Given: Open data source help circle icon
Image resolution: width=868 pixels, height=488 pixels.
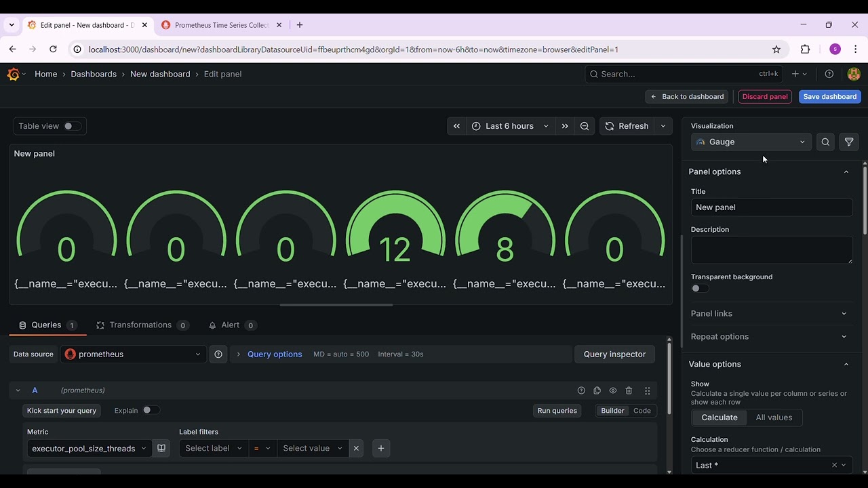Looking at the screenshot, I should [218, 354].
